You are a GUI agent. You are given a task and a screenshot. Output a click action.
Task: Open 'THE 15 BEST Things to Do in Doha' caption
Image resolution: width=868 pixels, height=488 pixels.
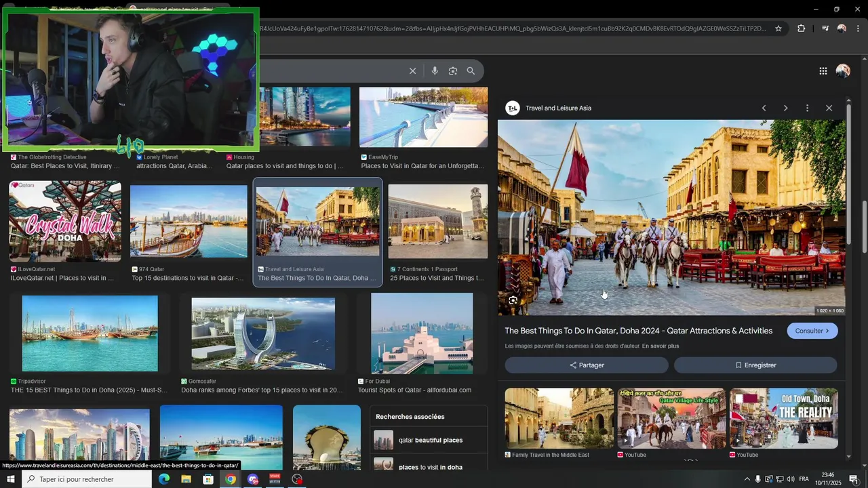click(x=89, y=390)
